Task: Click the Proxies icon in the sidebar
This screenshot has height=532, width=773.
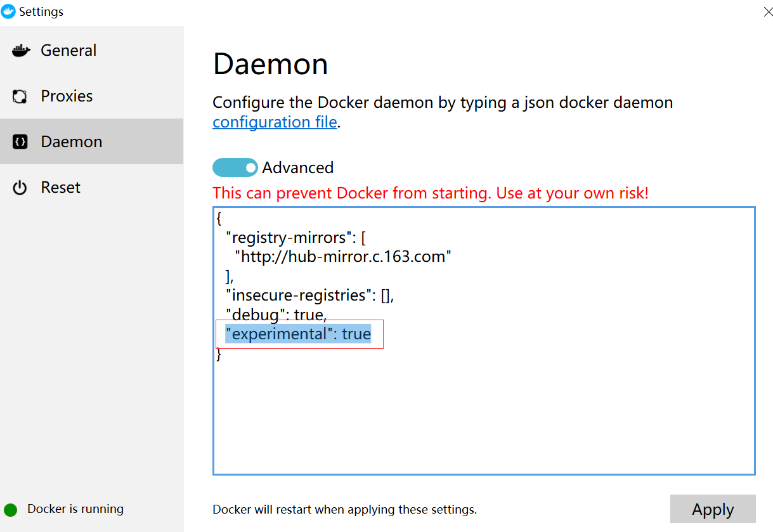Action: (x=19, y=96)
